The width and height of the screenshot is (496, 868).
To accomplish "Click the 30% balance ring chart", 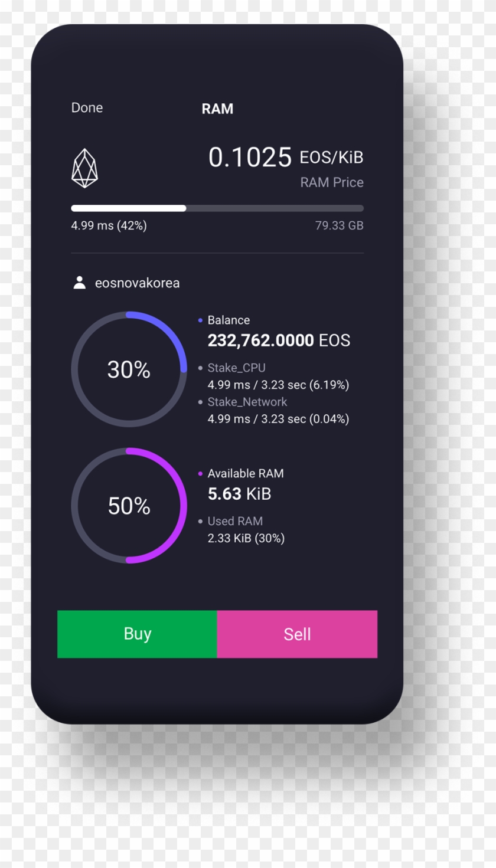I will [129, 369].
